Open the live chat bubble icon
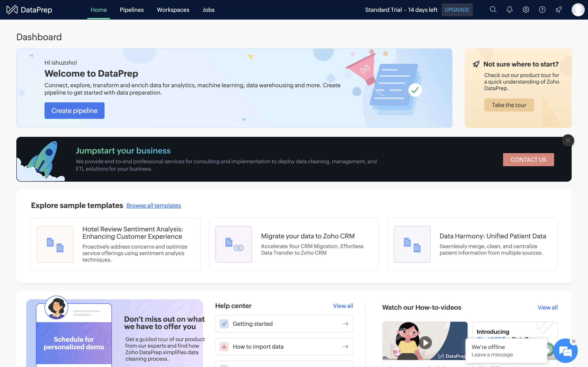 click(565, 351)
